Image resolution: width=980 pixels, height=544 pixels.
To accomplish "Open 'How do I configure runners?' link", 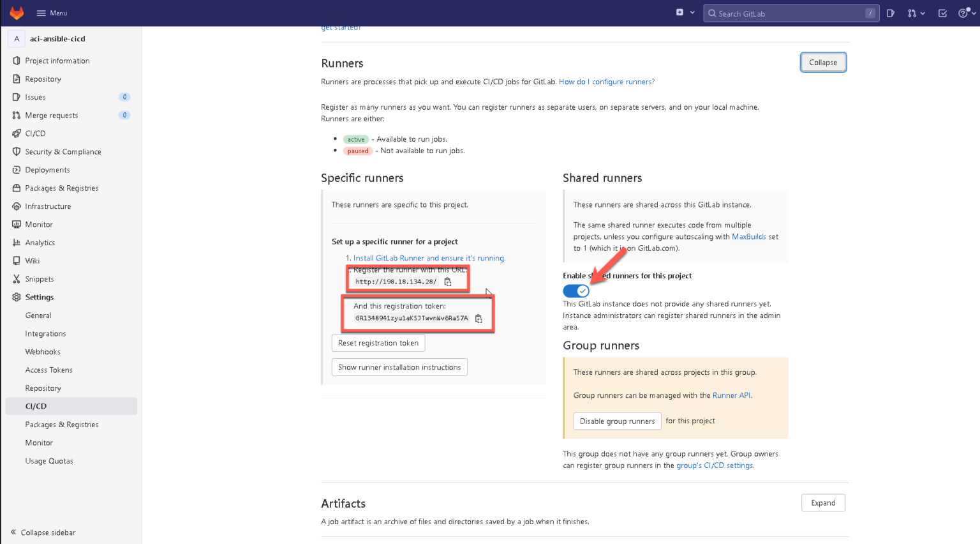I will (607, 82).
